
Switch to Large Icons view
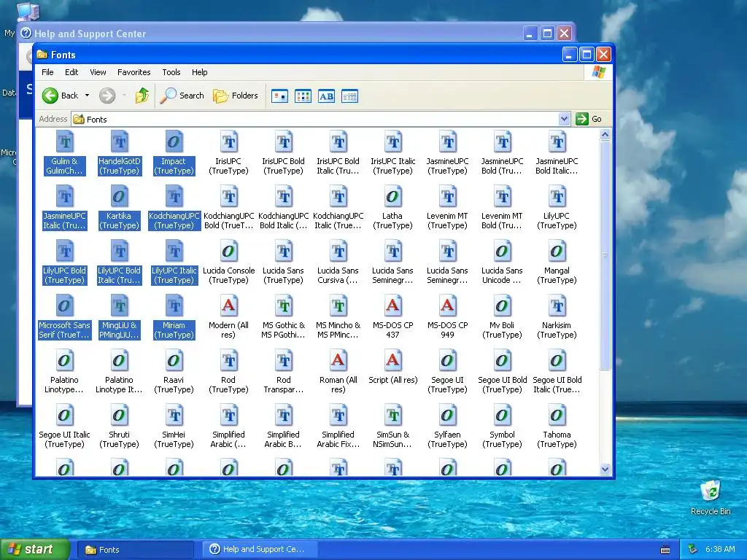pos(279,96)
